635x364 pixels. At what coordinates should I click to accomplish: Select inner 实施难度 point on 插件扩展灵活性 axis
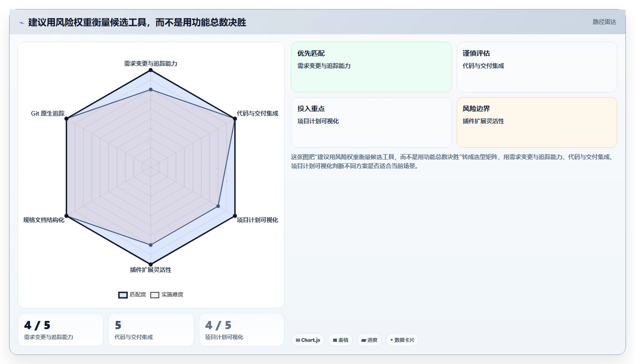pos(151,245)
